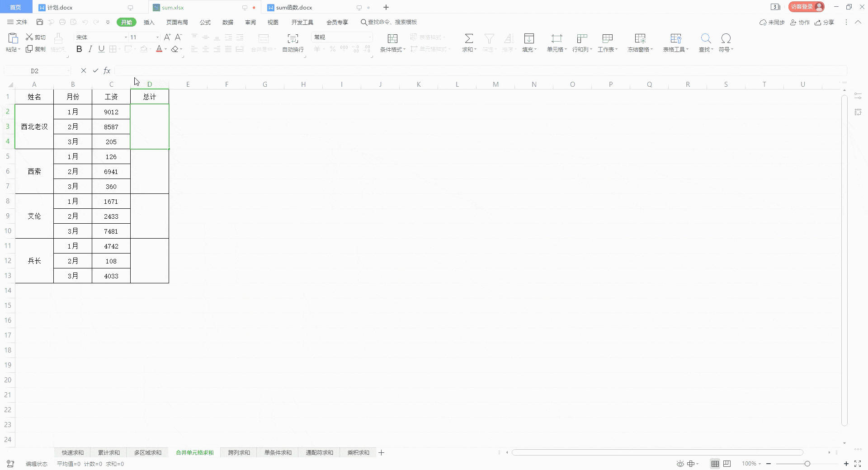The image size is (868, 470).
Task: Click the Find (查找) magnifier icon
Action: tap(706, 38)
